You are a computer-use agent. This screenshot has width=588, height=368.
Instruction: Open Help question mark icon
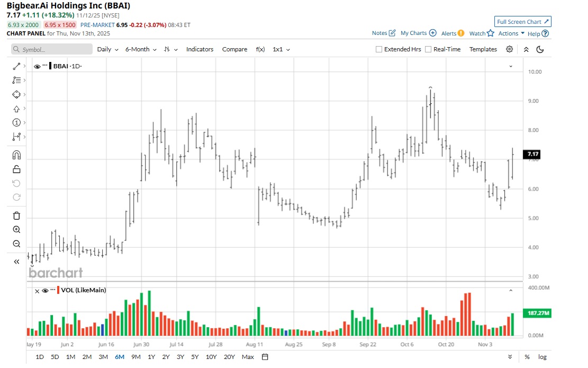point(545,33)
